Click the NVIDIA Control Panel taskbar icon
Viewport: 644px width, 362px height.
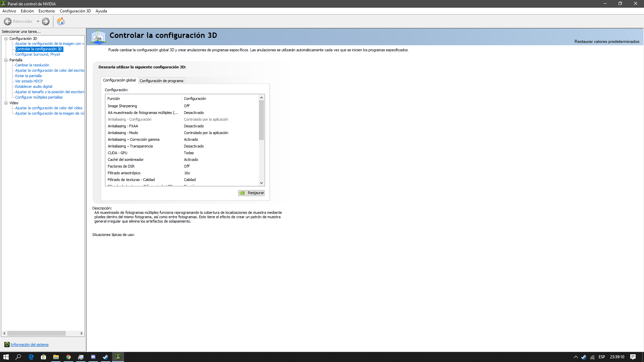click(x=118, y=357)
